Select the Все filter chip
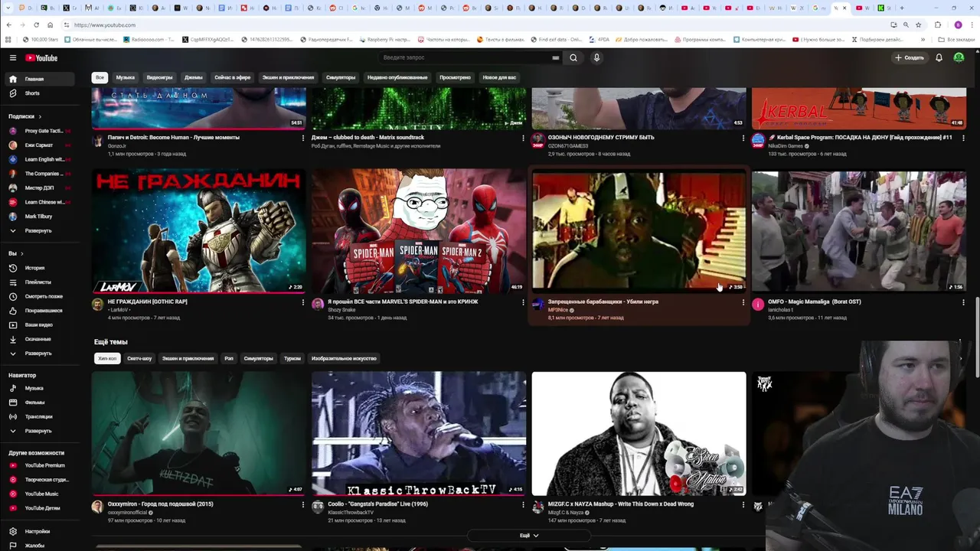The image size is (980, 551). point(100,77)
